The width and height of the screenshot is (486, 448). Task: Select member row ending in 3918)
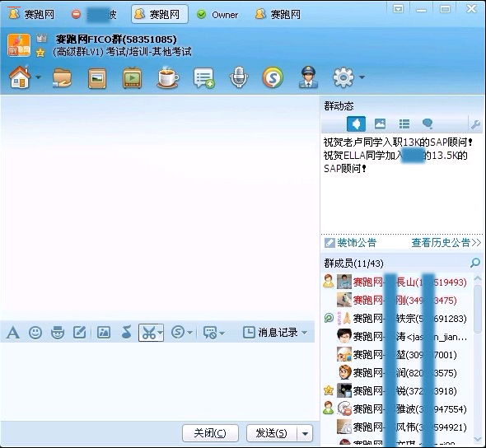tap(398, 390)
